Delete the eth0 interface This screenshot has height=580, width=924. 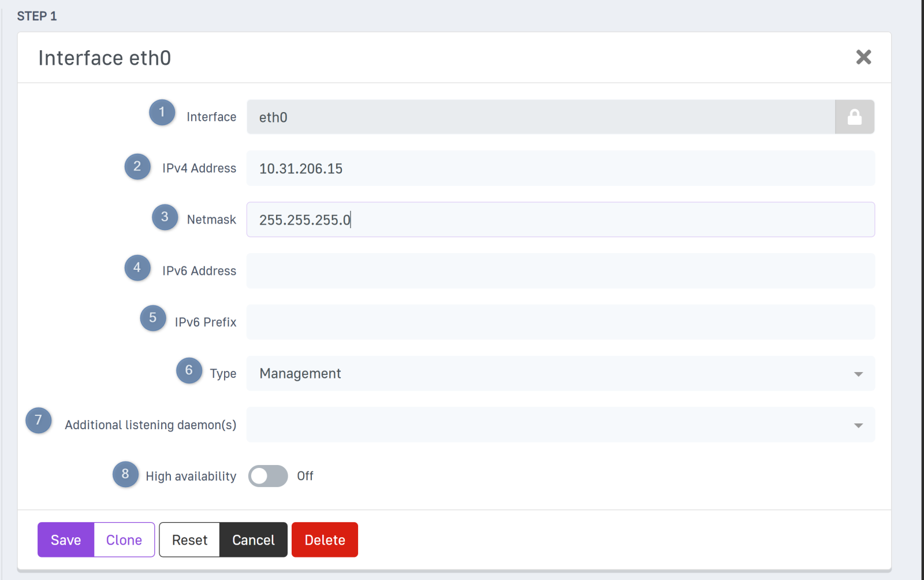tap(325, 540)
